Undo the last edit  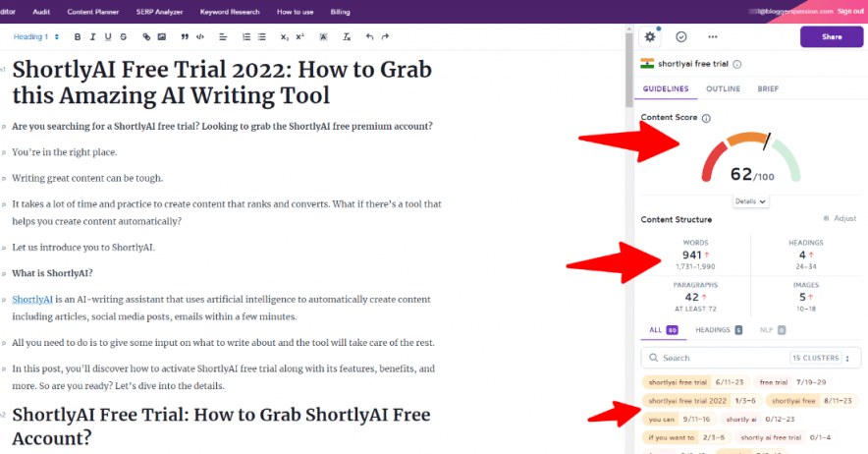(369, 36)
